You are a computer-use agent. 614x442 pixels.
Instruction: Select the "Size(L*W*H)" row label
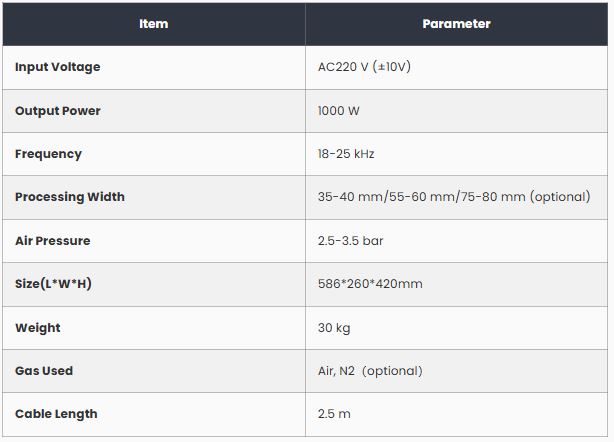[x=53, y=284]
